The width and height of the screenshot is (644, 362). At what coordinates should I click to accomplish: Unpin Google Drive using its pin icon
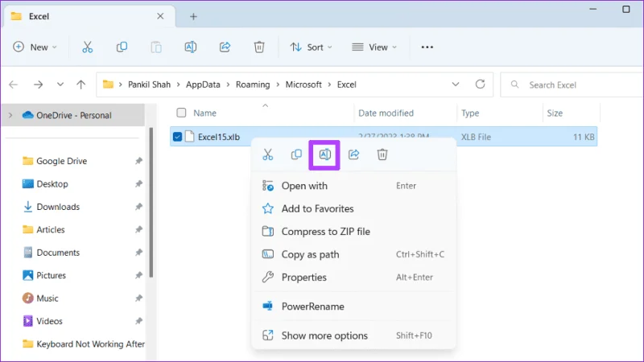coord(138,161)
